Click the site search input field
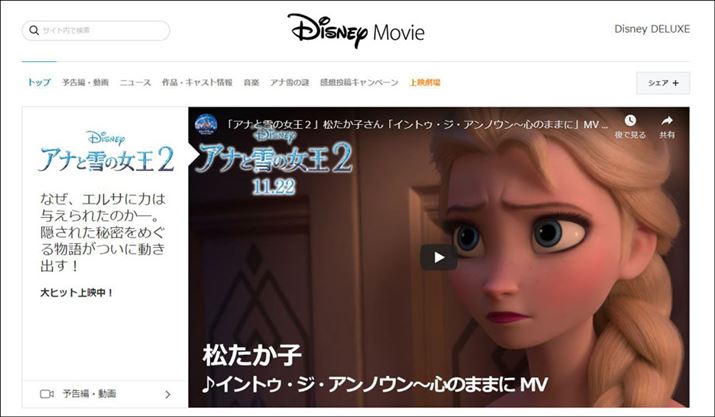This screenshot has width=715, height=417. tap(96, 31)
